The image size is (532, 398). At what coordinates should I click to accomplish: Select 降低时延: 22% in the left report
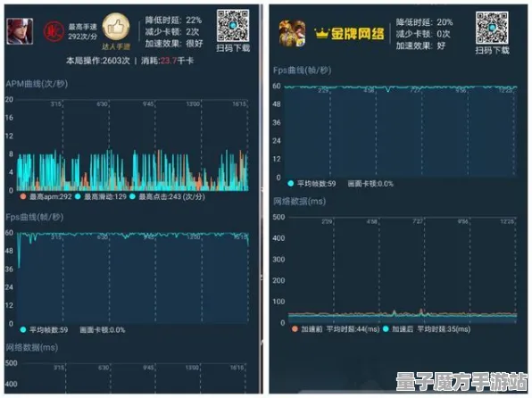coord(173,21)
